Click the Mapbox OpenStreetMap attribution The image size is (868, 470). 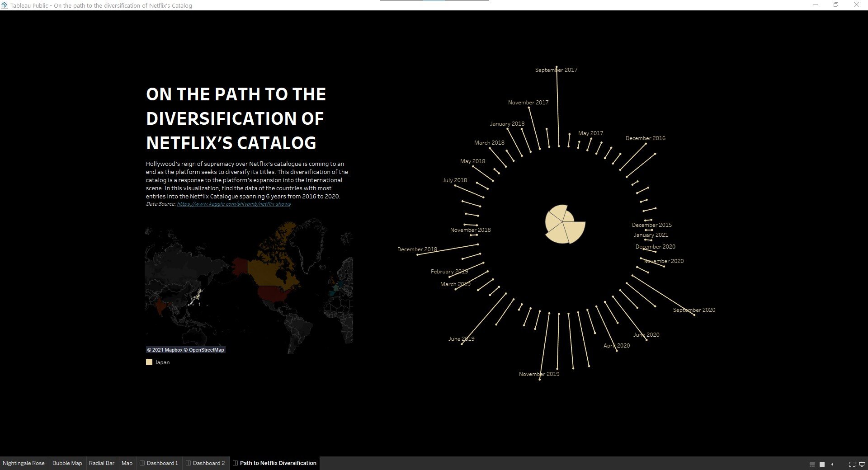click(185, 350)
